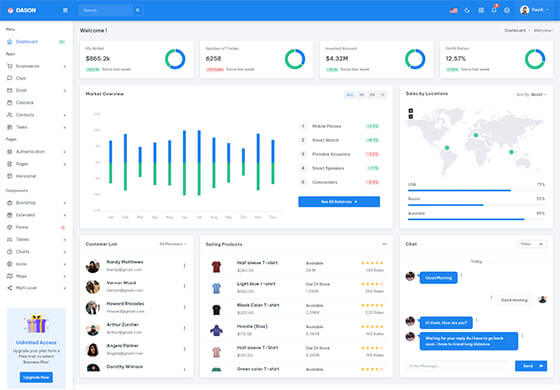Expand the Email submenu arrow
This screenshot has height=390, width=560.
coord(65,91)
